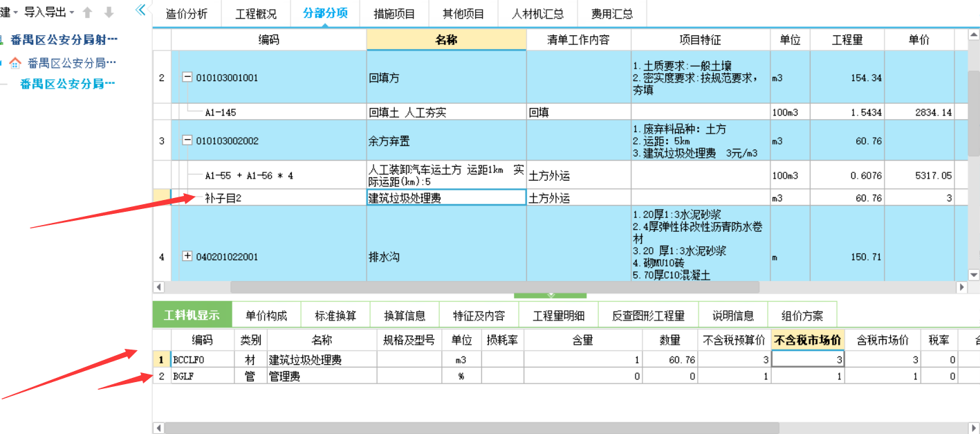Image resolution: width=980 pixels, height=434 pixels.
Task: Click the 项目特征 column header
Action: [x=701, y=40]
